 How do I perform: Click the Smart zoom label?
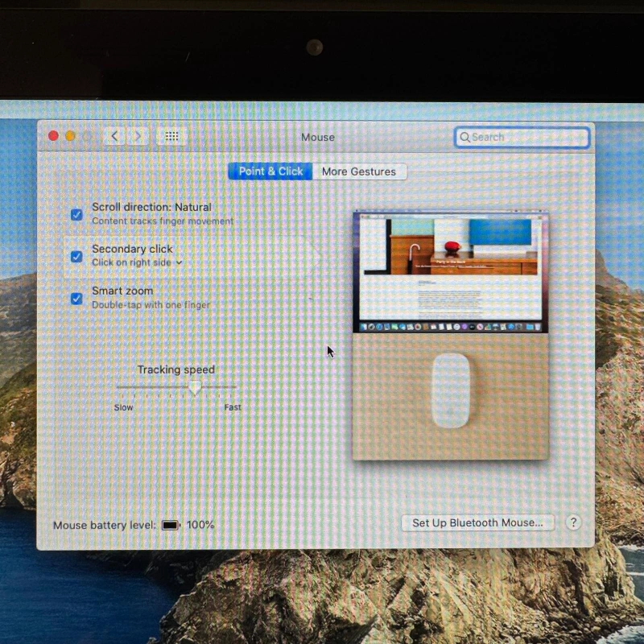[x=122, y=291]
